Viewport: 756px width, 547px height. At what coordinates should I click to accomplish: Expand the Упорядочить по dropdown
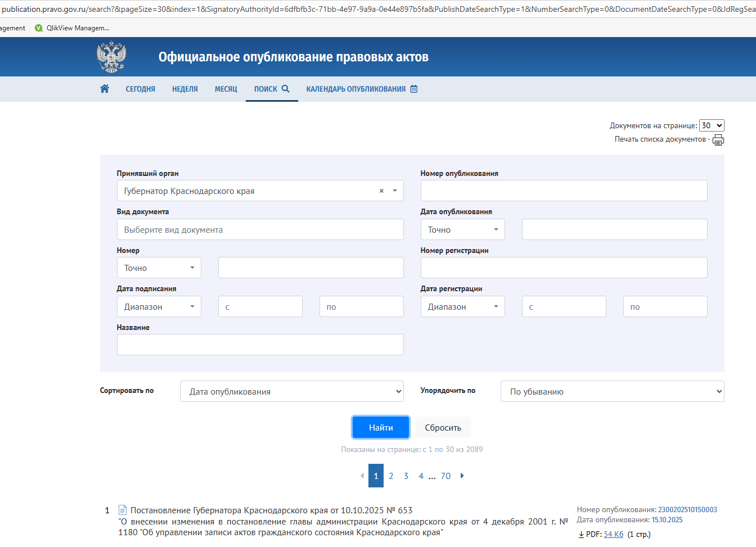[x=612, y=391]
